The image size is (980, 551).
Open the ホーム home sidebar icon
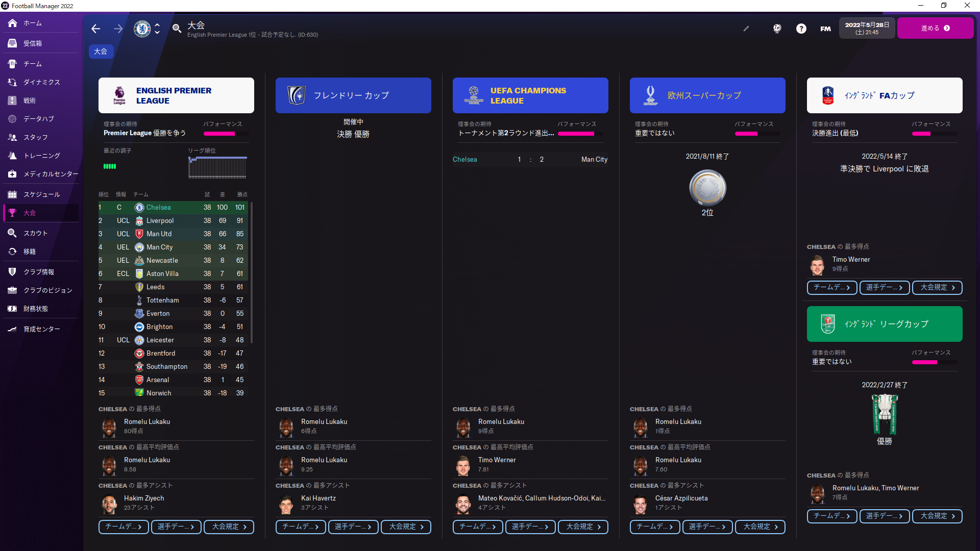[x=12, y=23]
